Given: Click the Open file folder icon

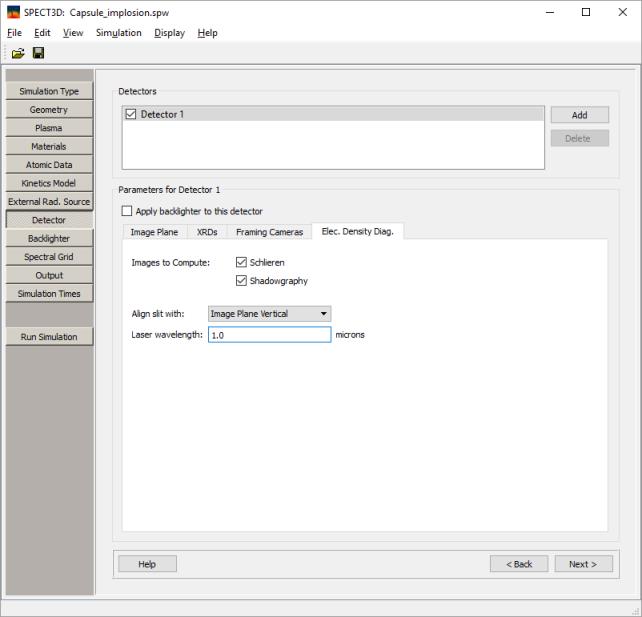Looking at the screenshot, I should click(x=18, y=53).
